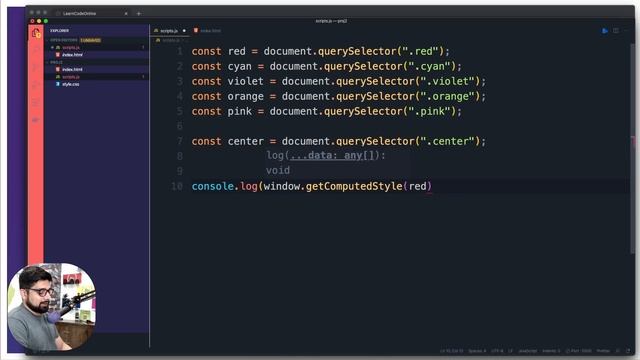Click the log parameter hint tooltip

[337, 163]
